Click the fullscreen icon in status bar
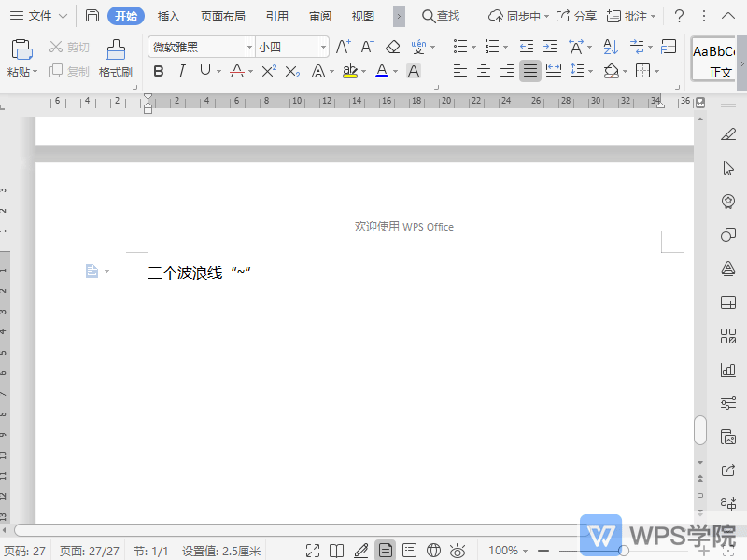Screen dimensions: 747x560 314,551
